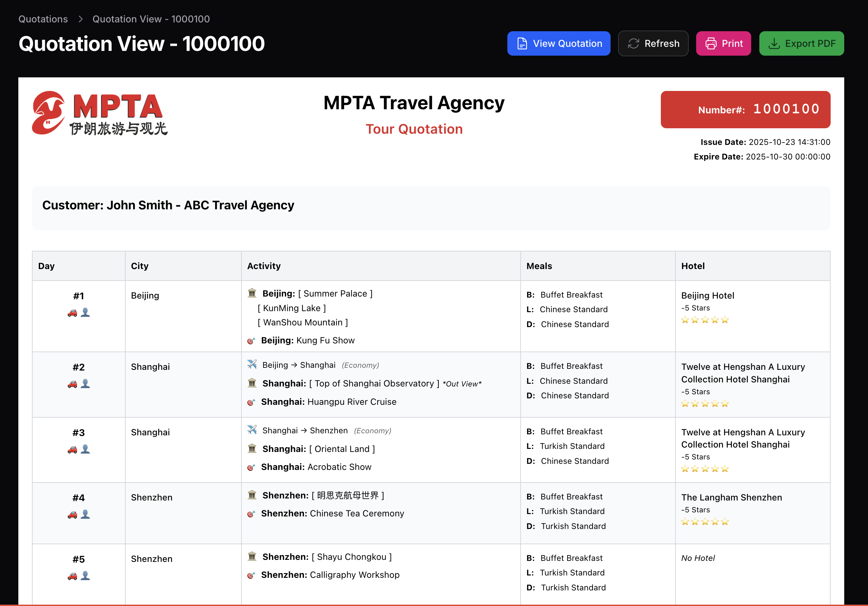Screen dimensions: 868x606
Task: Click the Hotel column header
Action: coord(692,266)
